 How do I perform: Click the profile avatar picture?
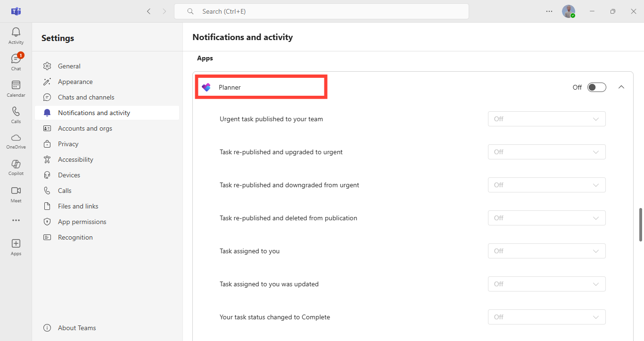tap(568, 11)
